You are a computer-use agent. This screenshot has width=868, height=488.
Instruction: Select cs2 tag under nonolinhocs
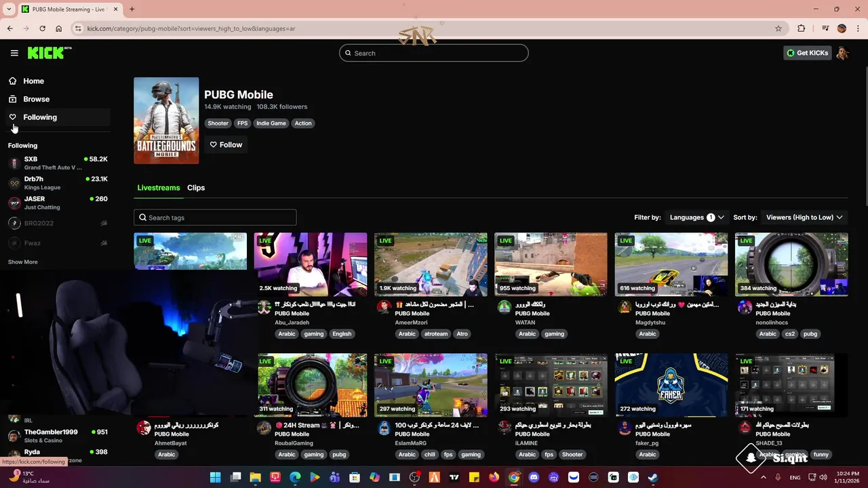coord(790,334)
